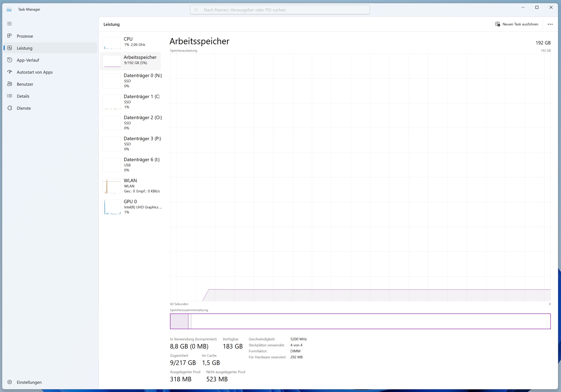Screen dimensions: 561x392
Task: Click the Autostart von Apps icon
Action: click(x=10, y=72)
